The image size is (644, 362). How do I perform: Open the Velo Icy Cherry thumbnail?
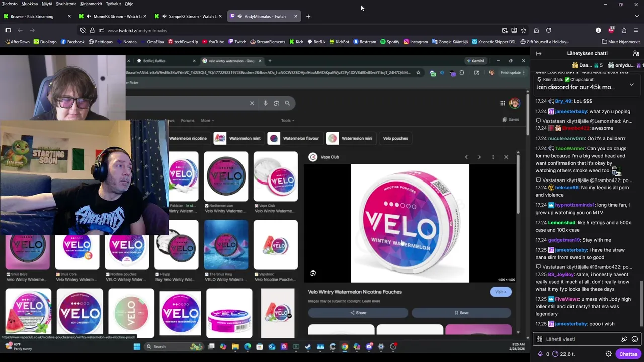[x=80, y=313]
